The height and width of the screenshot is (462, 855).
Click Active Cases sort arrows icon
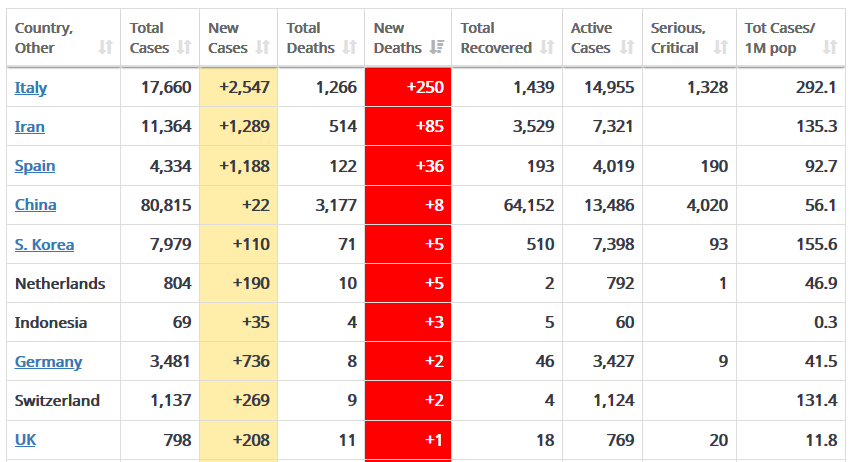tap(627, 47)
